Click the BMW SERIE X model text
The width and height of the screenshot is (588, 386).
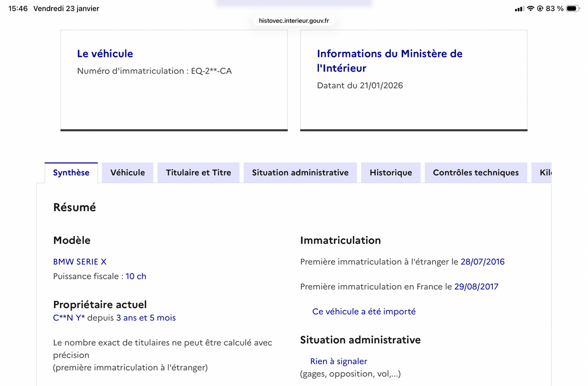click(79, 262)
